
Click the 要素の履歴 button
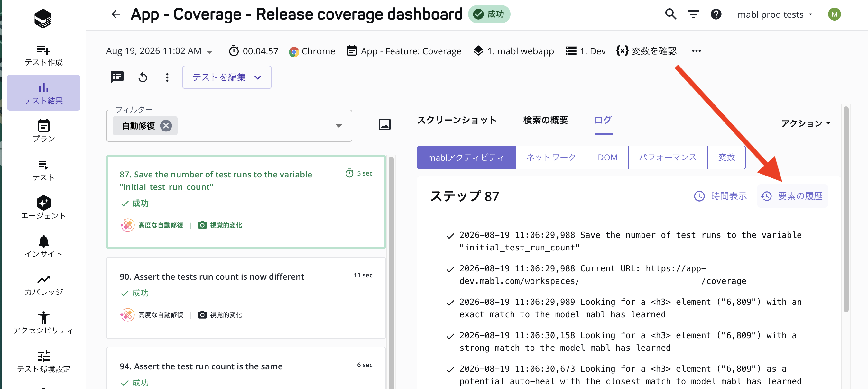click(792, 196)
